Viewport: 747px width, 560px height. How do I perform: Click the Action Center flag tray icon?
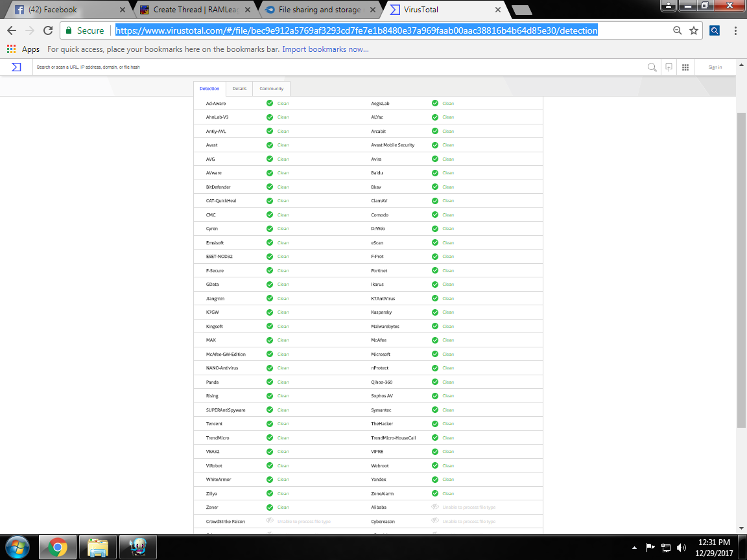(650, 548)
